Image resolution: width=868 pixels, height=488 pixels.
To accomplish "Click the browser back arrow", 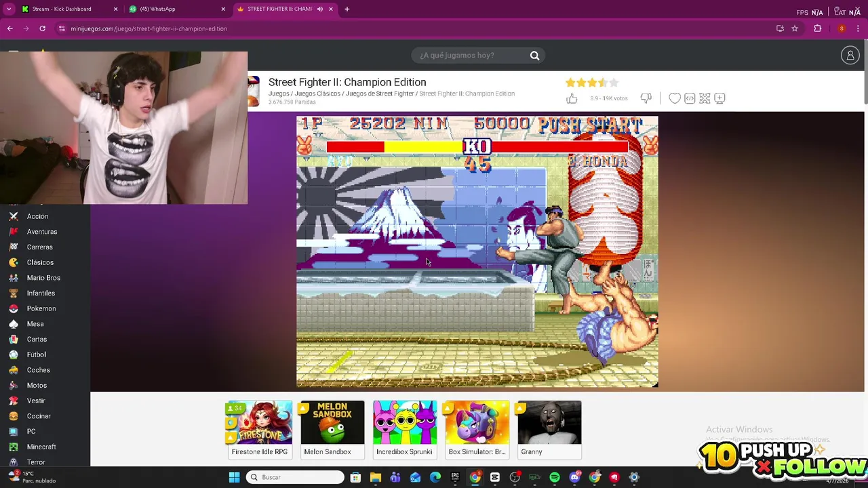I will pyautogui.click(x=10, y=28).
